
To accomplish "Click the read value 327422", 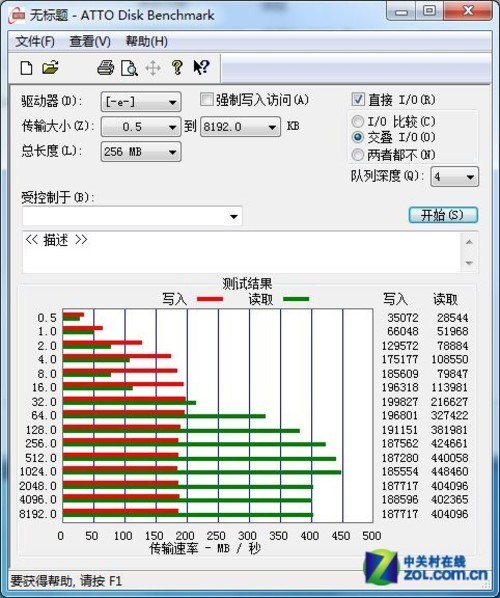I will pos(449,415).
